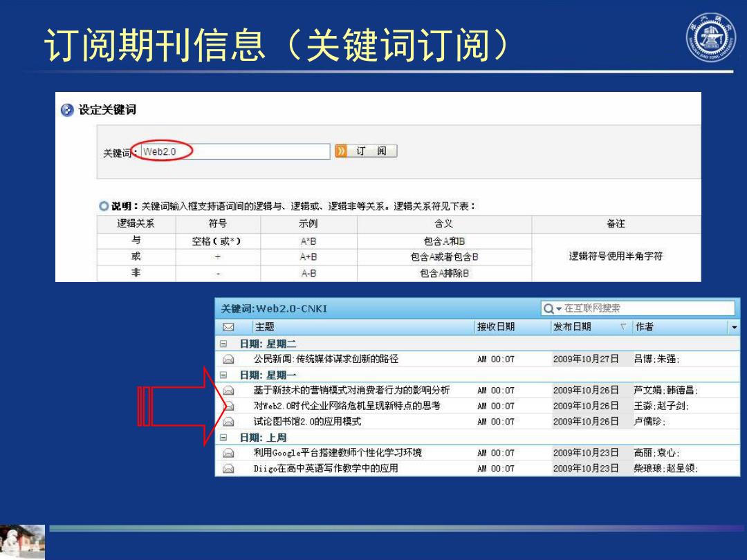Viewport: 747px width, 560px height.
Task: Click the 包含A和B meaning cell
Action: point(444,241)
